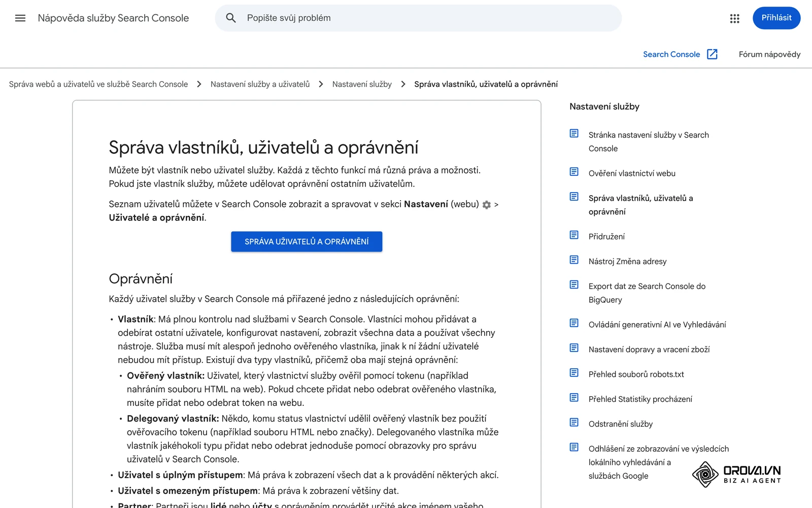This screenshot has width=812, height=508.
Task: Open the Google apps grid
Action: click(x=734, y=18)
